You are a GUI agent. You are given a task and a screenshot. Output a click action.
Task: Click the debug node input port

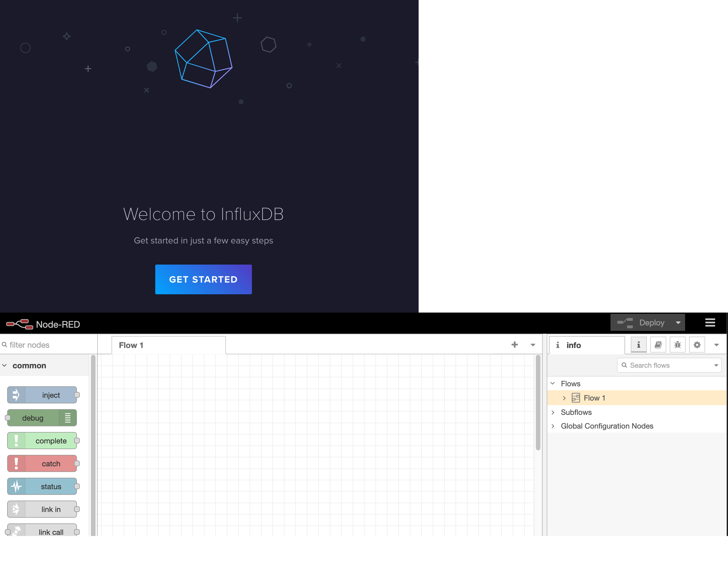pos(7,418)
